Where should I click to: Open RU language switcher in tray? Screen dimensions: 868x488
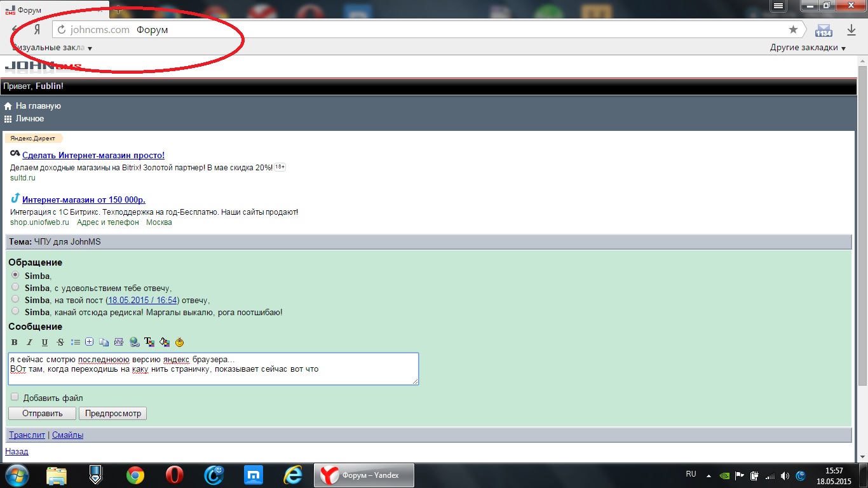point(691,474)
